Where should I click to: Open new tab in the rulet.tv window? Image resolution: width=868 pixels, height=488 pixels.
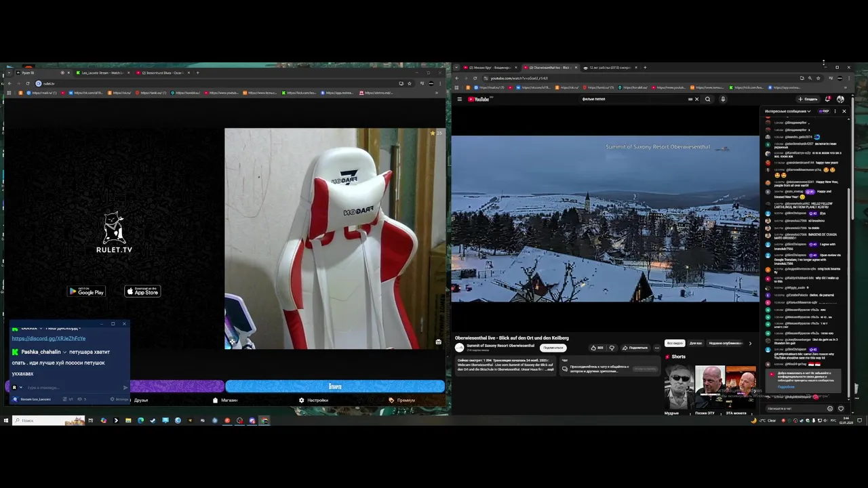coord(197,73)
